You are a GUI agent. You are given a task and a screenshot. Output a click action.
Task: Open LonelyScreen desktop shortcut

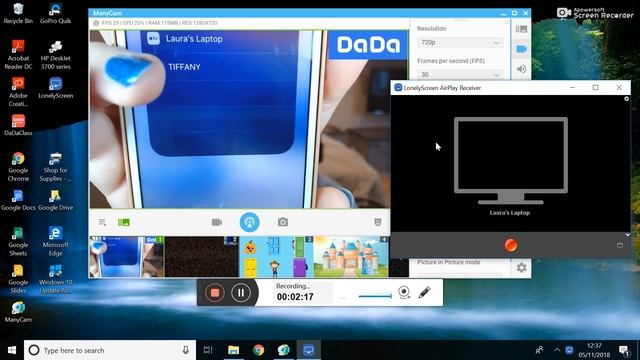coord(56,88)
